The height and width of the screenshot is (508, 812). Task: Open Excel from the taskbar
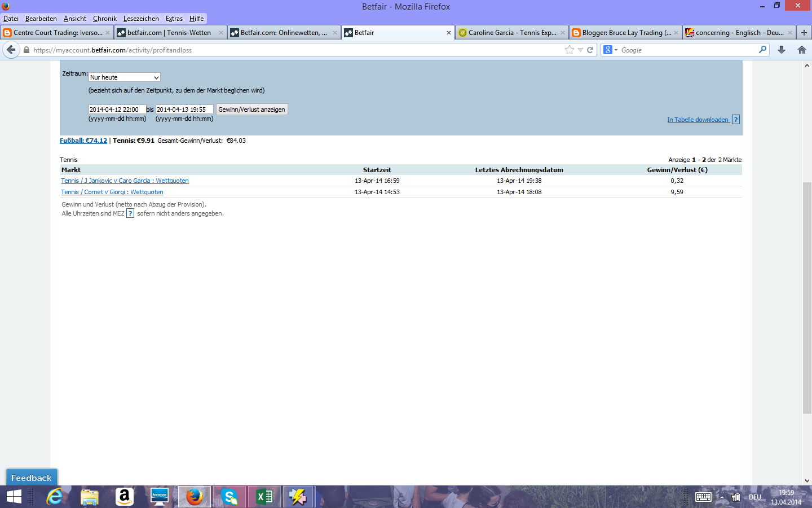(264, 497)
